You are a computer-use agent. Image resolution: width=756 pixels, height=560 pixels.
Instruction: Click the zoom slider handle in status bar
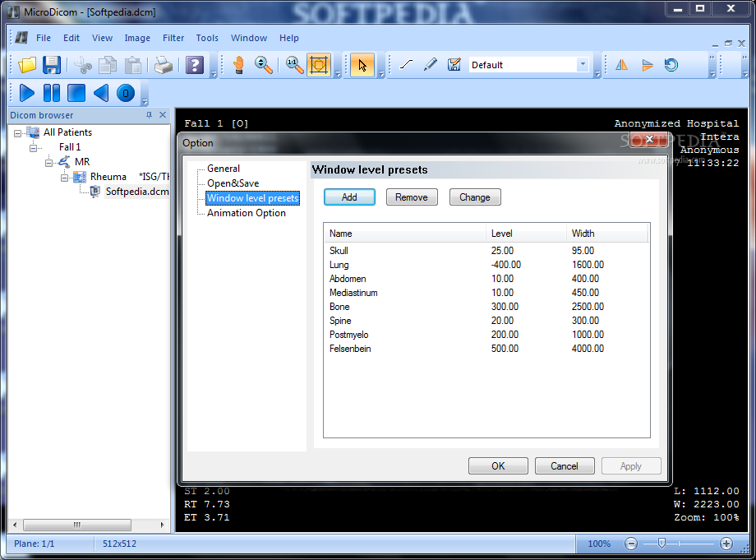(x=661, y=544)
